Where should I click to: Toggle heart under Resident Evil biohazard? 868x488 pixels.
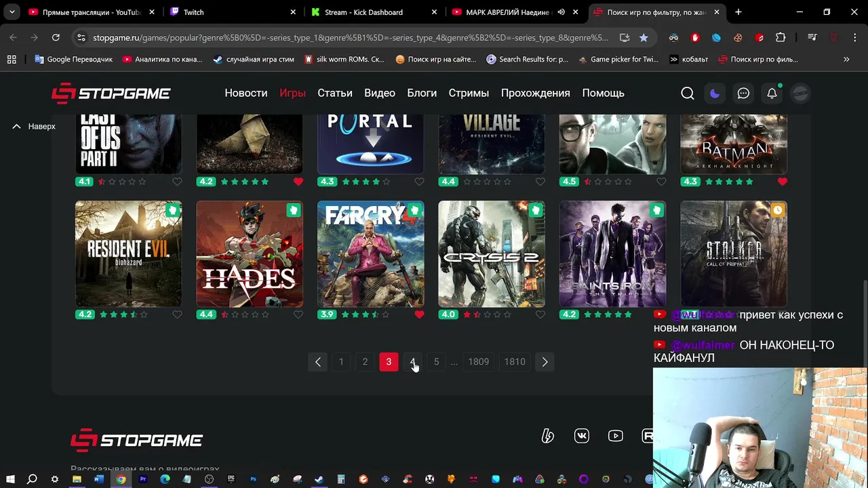[x=177, y=314]
